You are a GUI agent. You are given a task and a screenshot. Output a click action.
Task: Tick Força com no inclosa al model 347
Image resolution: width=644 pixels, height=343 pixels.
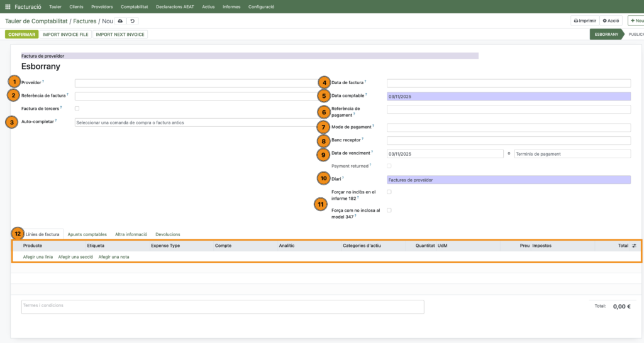[x=389, y=210]
